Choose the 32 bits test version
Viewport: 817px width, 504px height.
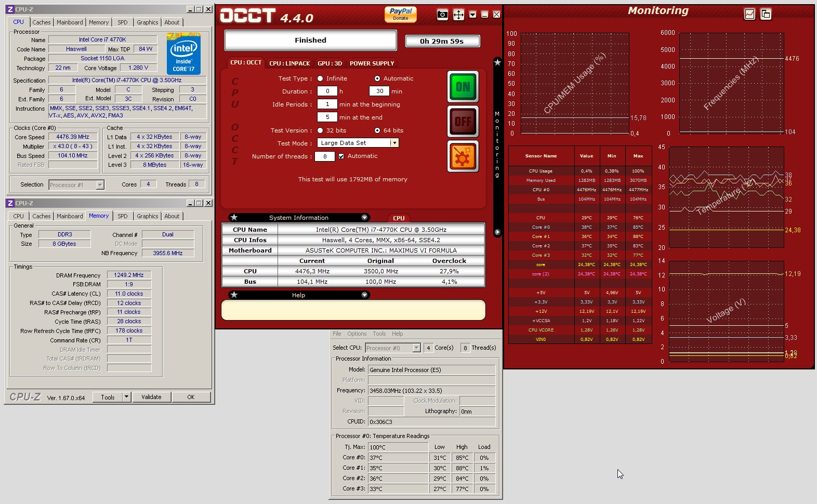point(320,130)
